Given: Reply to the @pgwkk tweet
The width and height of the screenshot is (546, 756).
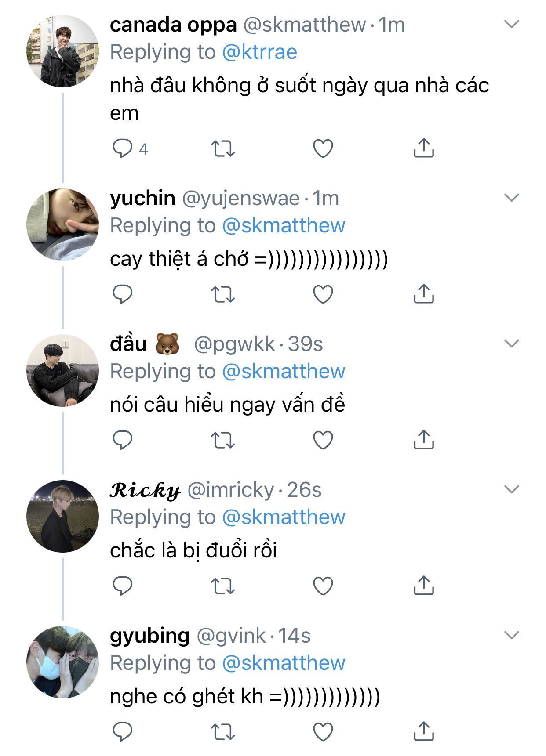Looking at the screenshot, I should (x=123, y=440).
